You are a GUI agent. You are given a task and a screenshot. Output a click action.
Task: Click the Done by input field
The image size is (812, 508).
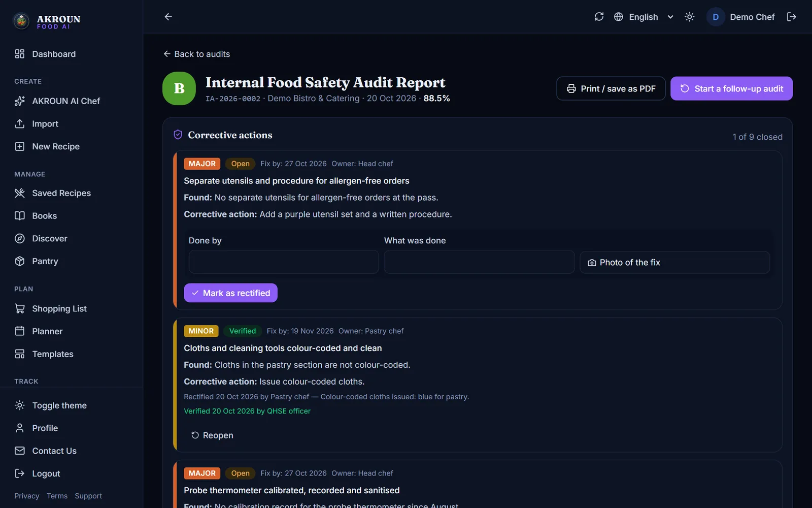tap(284, 262)
